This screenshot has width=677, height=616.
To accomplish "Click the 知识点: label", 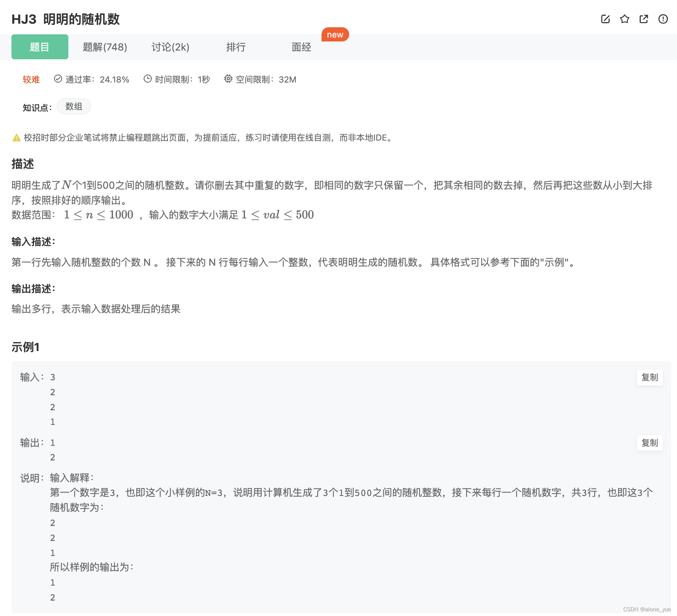I will tap(38, 107).
